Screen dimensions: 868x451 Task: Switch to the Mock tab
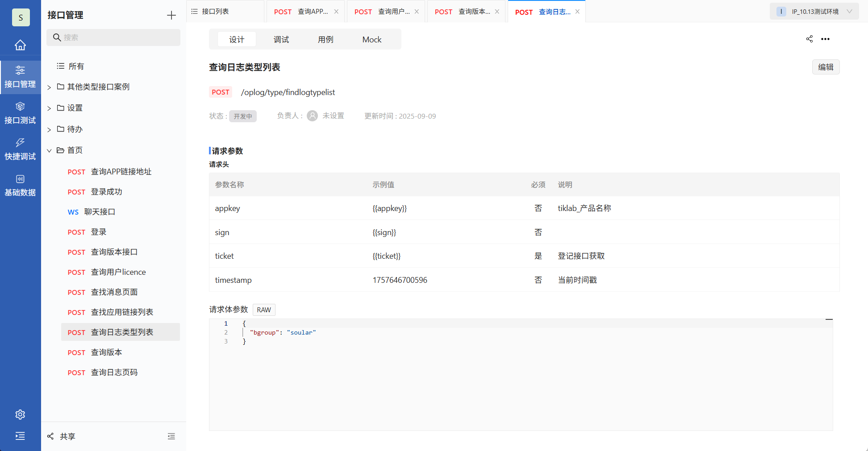[371, 39]
